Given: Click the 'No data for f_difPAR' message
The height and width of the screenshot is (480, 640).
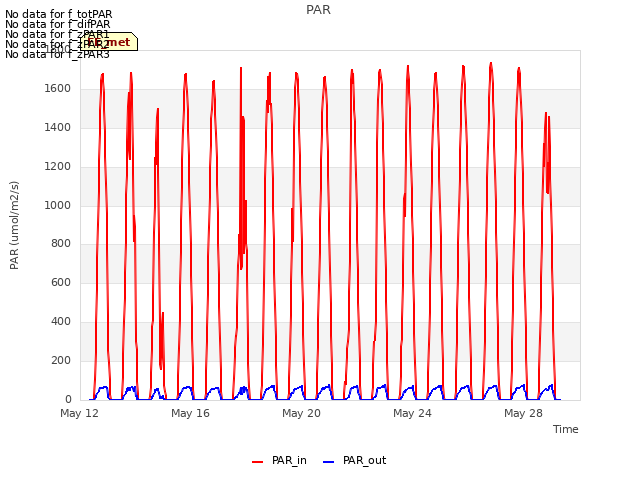Looking at the screenshot, I should [x=58, y=24].
